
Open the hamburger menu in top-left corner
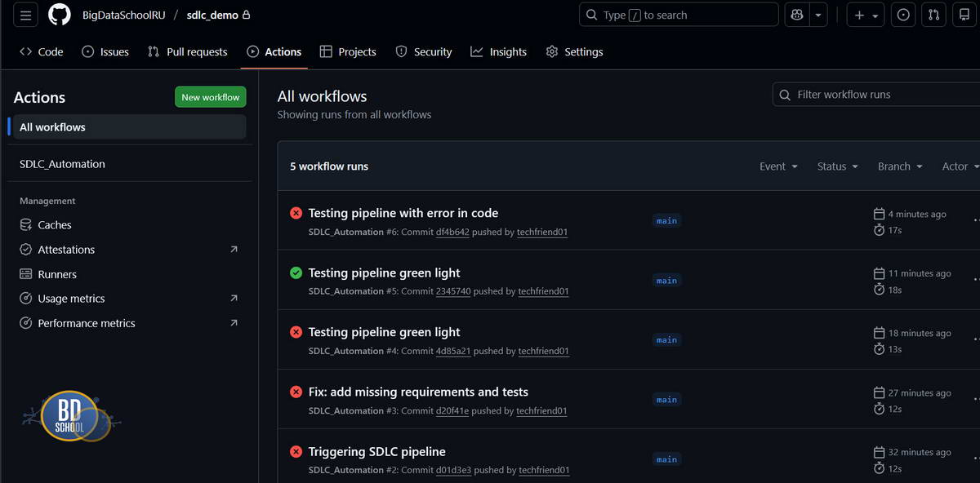25,14
